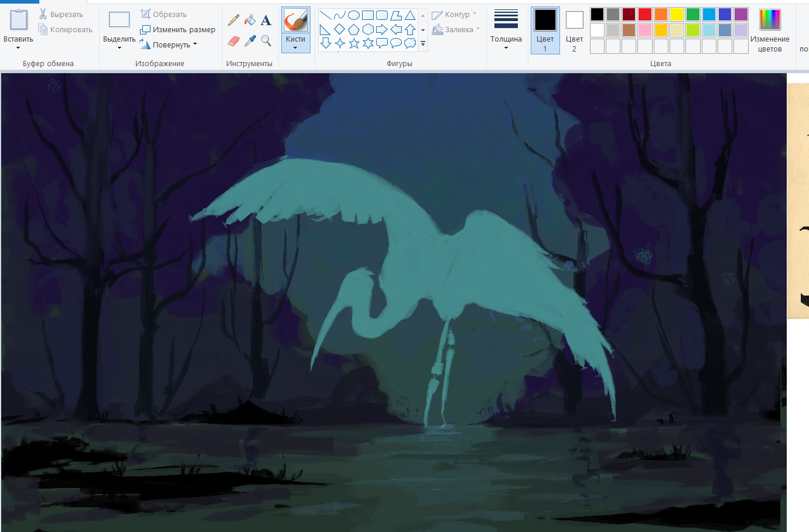Select the Eraser tool
The width and height of the screenshot is (809, 532).
pyautogui.click(x=233, y=40)
